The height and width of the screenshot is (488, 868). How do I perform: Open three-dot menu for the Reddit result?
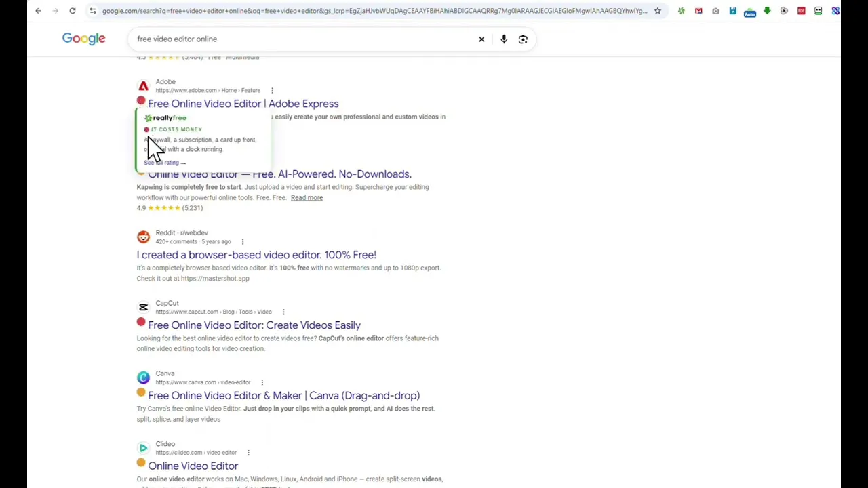pyautogui.click(x=242, y=242)
